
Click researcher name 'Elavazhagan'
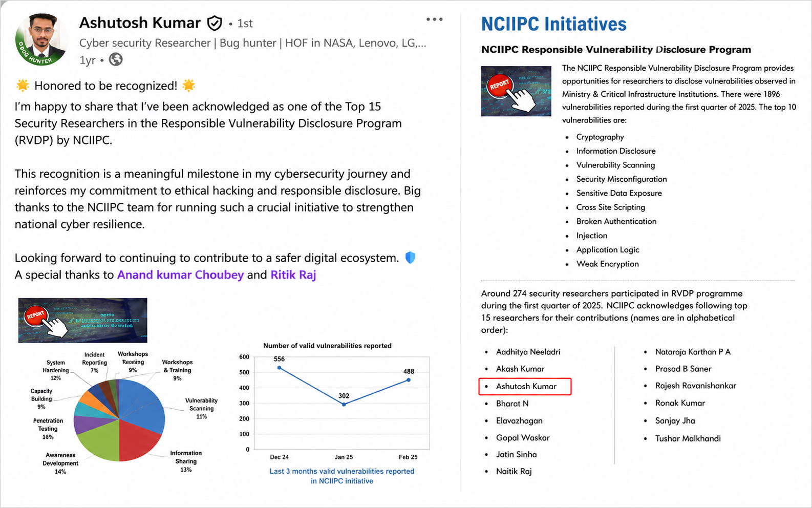[519, 421]
